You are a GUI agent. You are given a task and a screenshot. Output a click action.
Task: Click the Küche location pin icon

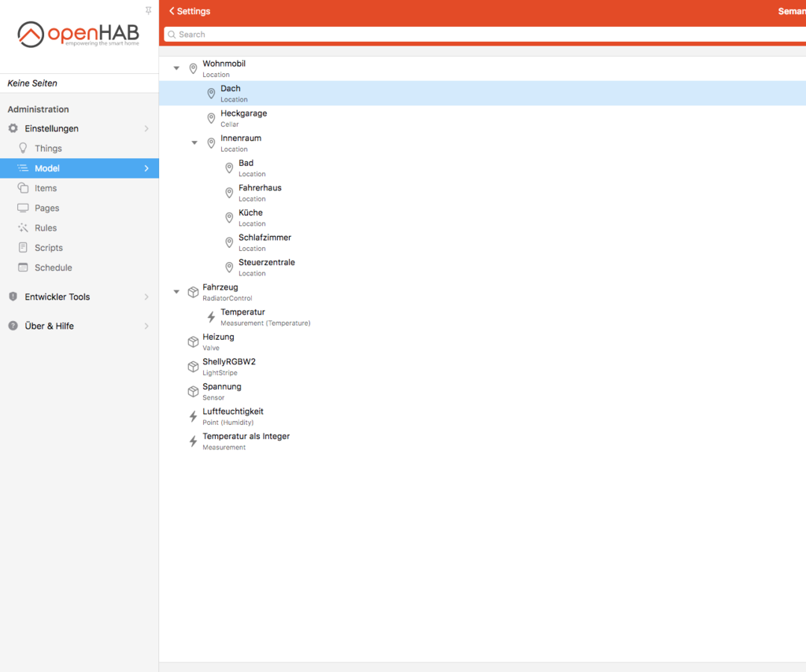(x=229, y=217)
